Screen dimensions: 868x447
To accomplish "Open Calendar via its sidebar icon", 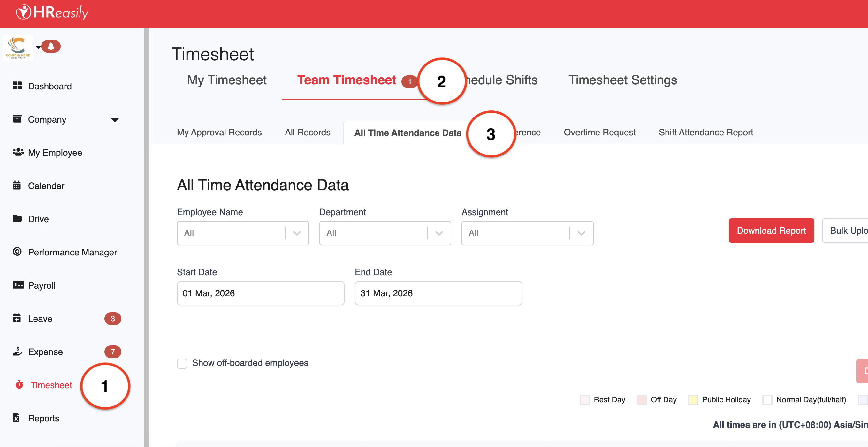I will coord(17,185).
